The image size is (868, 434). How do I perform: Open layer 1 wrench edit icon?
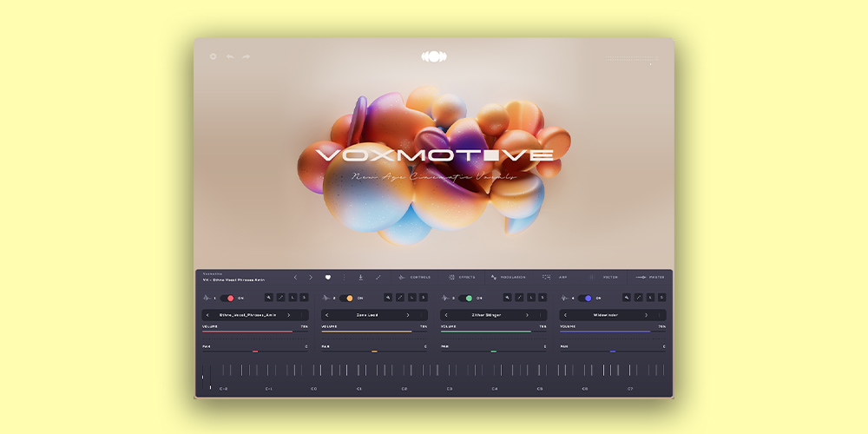click(268, 297)
